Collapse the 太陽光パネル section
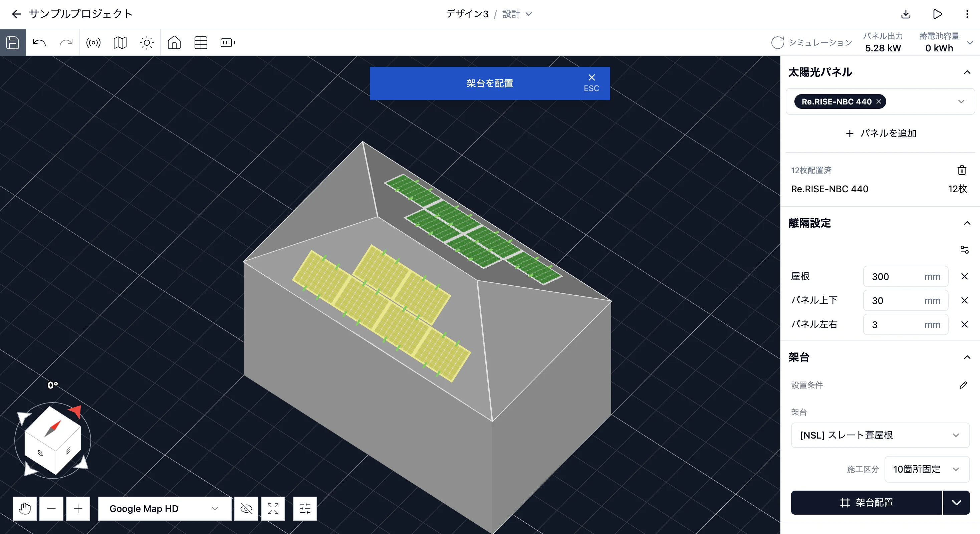The image size is (980, 534). point(967,72)
